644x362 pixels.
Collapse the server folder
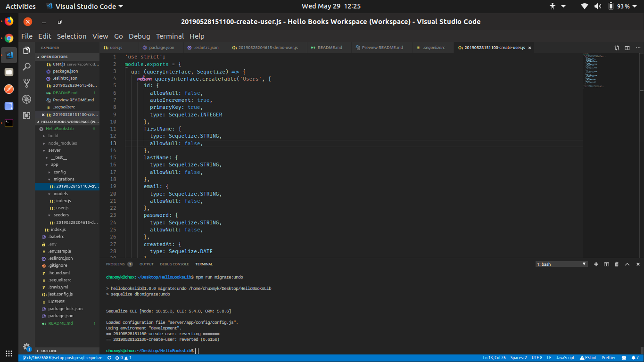point(67,150)
